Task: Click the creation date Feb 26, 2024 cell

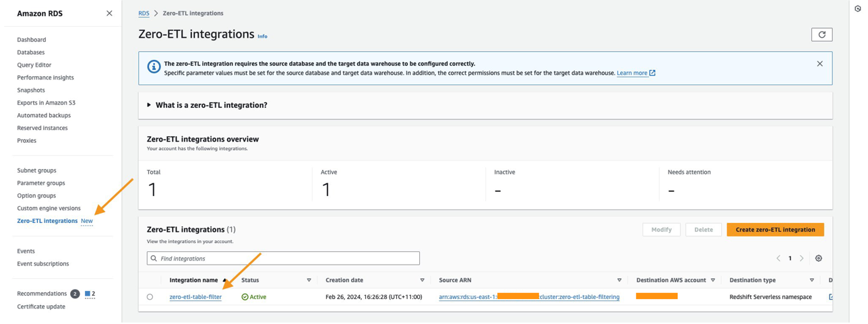Action: [x=374, y=297]
